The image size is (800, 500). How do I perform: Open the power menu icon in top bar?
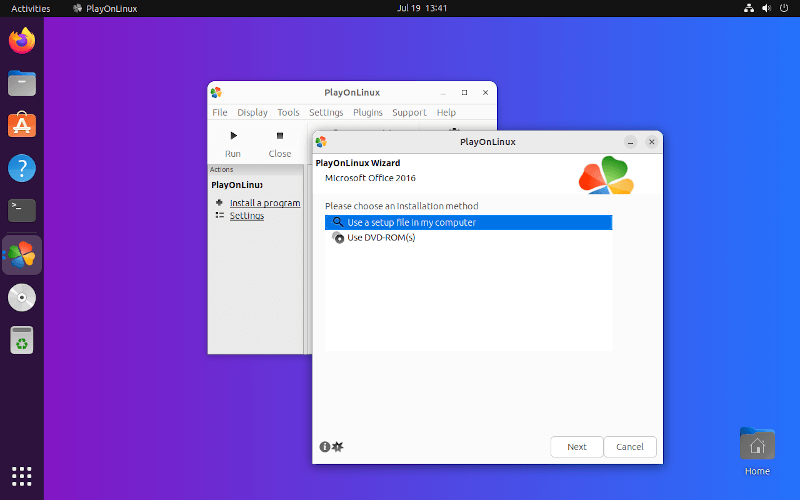pyautogui.click(x=784, y=8)
